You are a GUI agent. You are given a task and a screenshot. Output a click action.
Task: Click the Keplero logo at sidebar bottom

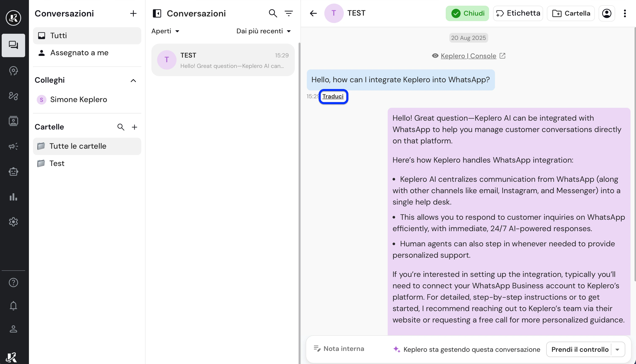(x=11, y=357)
